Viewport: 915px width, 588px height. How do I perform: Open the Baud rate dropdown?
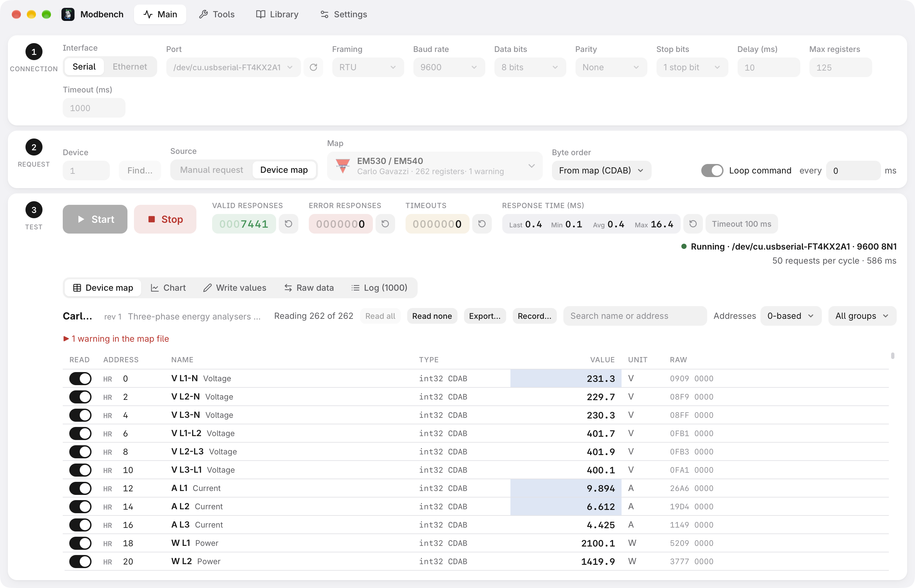(x=449, y=68)
